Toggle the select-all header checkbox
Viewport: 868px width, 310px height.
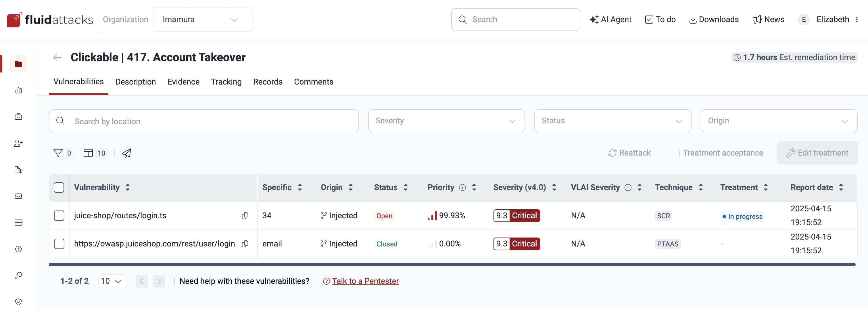(x=59, y=187)
